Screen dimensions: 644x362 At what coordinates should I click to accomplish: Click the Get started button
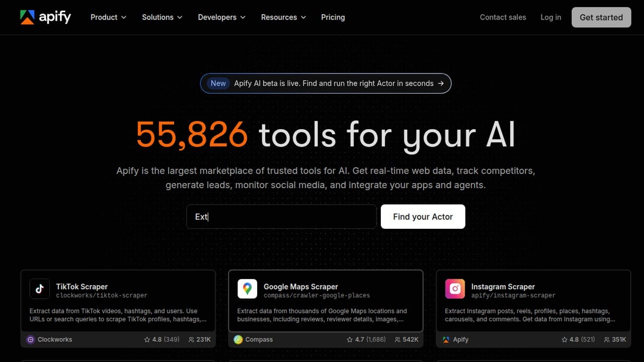point(601,17)
